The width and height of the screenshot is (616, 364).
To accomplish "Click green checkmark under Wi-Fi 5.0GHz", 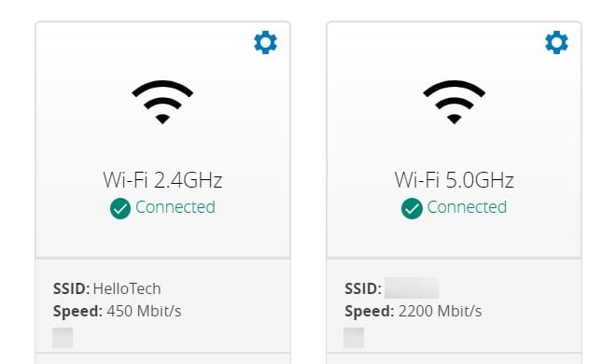I will click(412, 208).
